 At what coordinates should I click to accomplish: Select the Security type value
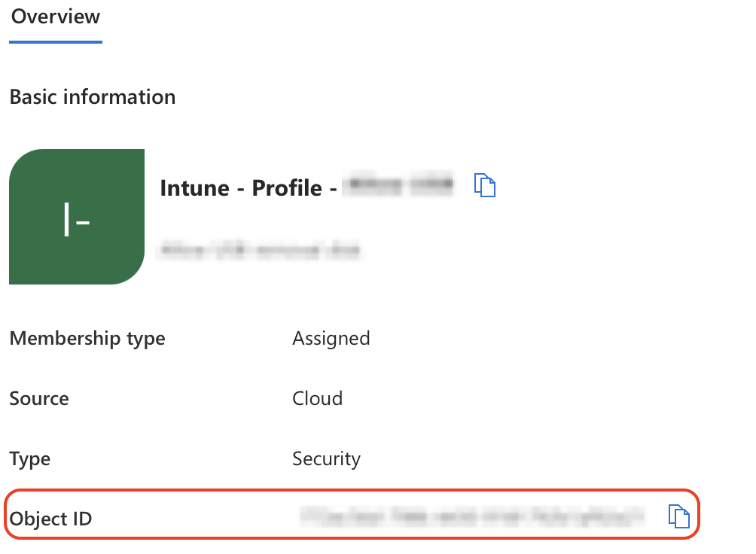(x=326, y=459)
